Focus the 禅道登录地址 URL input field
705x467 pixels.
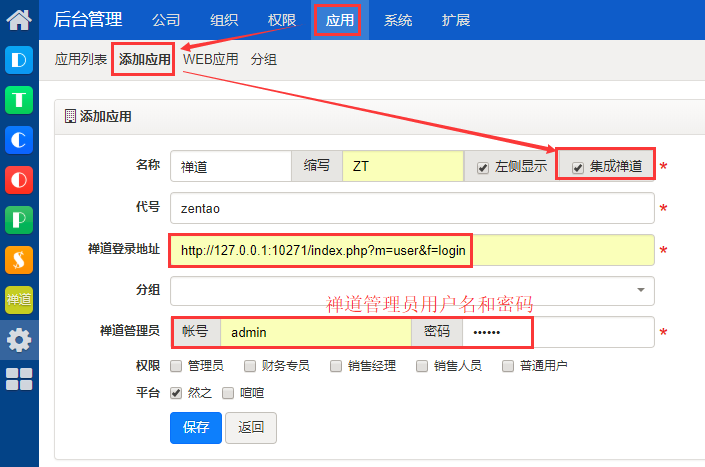click(x=412, y=250)
